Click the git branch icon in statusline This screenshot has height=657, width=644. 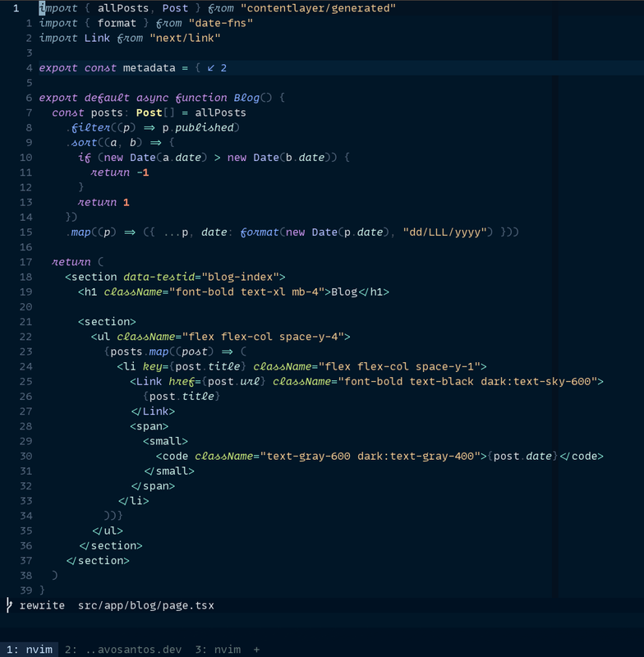point(9,605)
